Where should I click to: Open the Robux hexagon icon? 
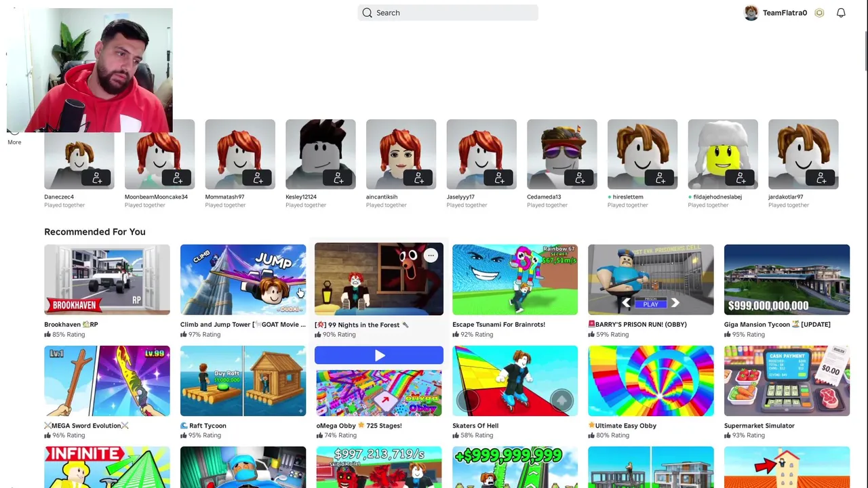(819, 13)
